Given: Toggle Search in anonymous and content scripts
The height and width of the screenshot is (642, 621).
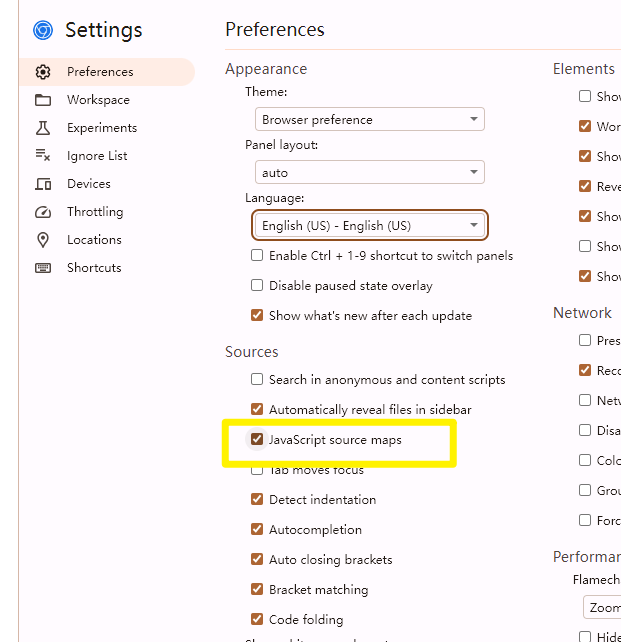Looking at the screenshot, I should click(x=257, y=380).
